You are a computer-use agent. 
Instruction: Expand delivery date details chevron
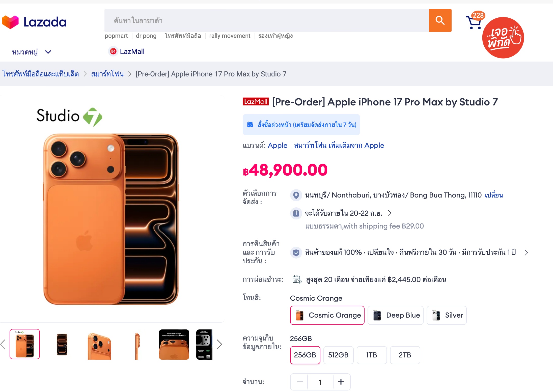click(x=390, y=213)
